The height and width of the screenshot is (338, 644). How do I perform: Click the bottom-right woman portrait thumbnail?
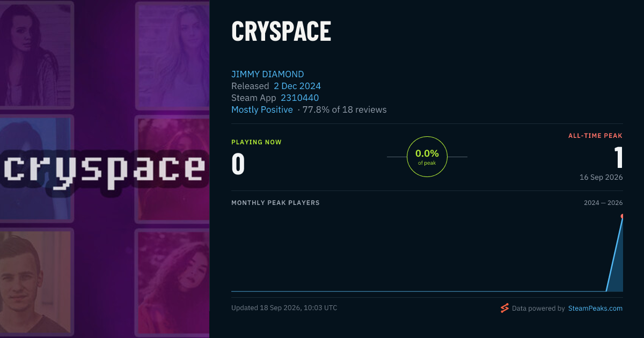click(172, 283)
